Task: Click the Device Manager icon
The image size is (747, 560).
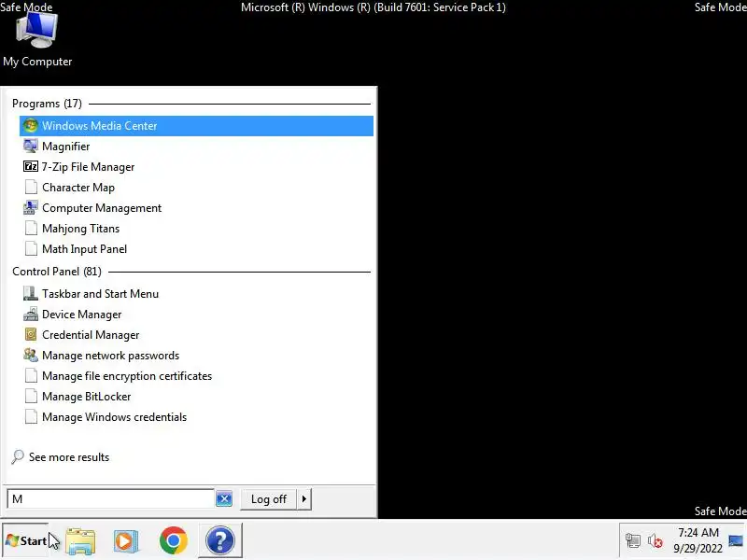Action: (x=31, y=315)
